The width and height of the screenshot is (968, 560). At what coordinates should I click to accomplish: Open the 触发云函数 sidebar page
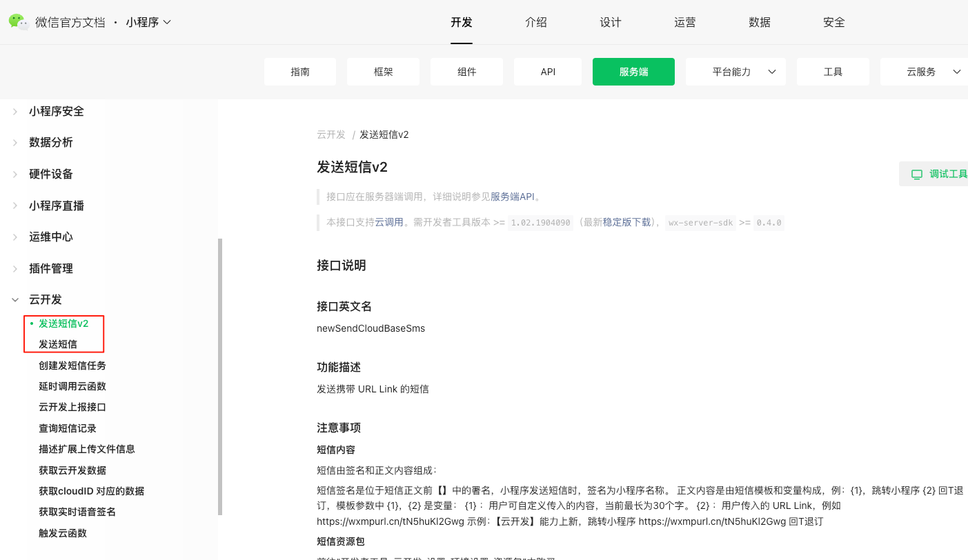point(63,533)
